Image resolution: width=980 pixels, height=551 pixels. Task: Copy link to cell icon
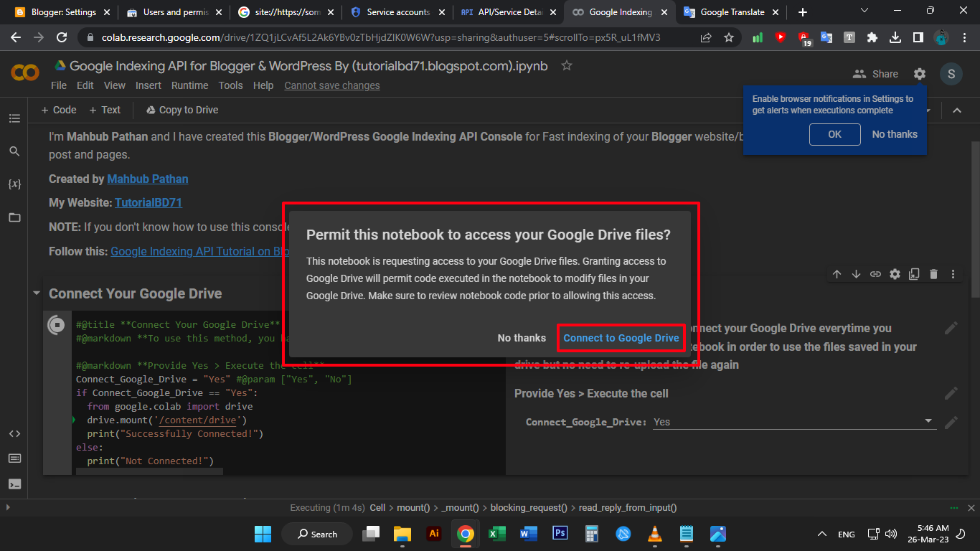point(875,274)
